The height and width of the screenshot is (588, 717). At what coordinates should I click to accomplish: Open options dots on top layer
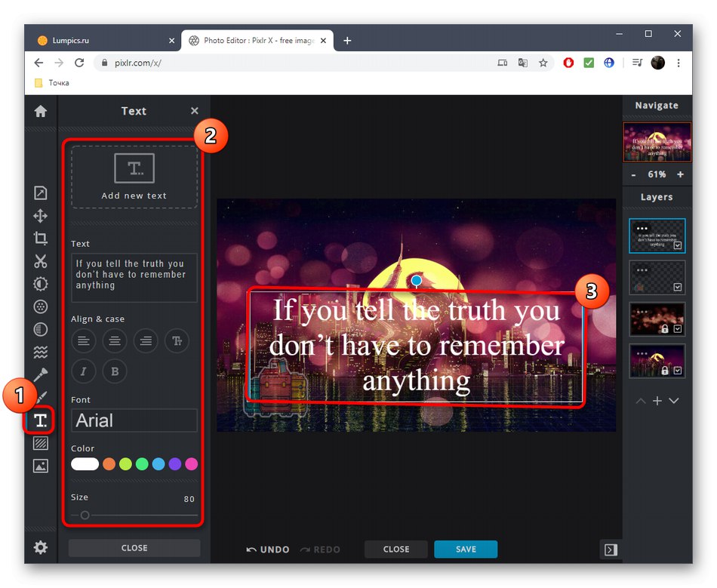(x=642, y=228)
